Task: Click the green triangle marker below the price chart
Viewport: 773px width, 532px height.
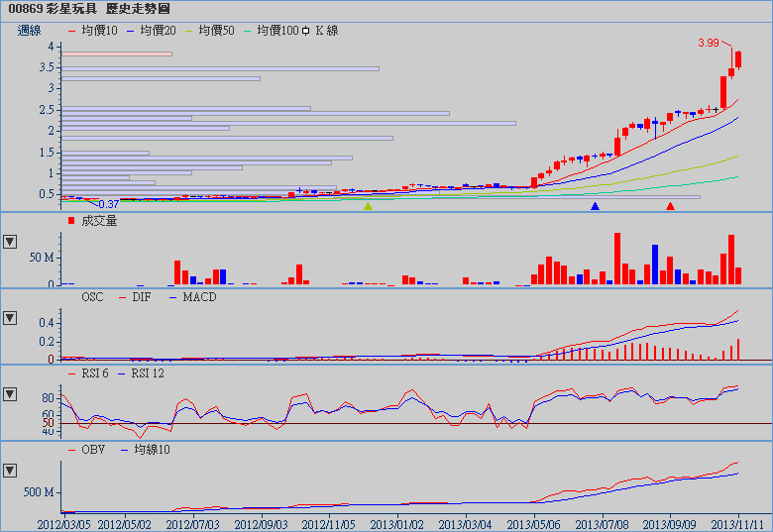Action: [x=368, y=206]
